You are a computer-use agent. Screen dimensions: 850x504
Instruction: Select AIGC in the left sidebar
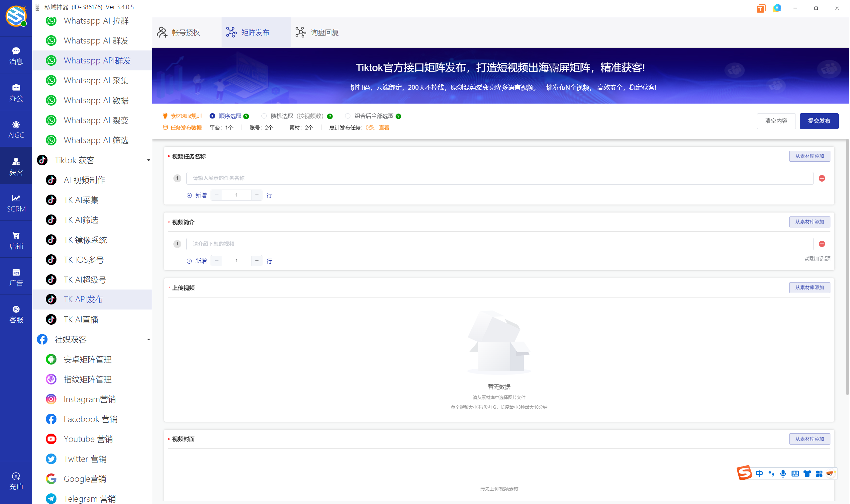pyautogui.click(x=16, y=128)
